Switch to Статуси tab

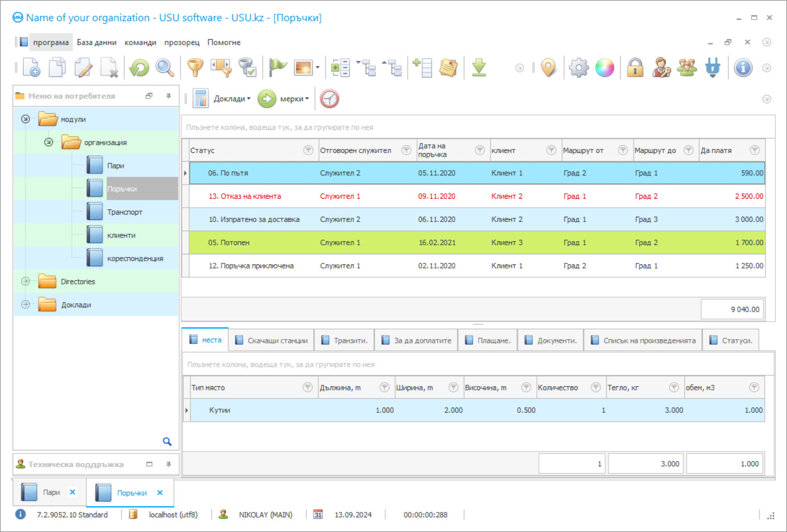click(731, 340)
